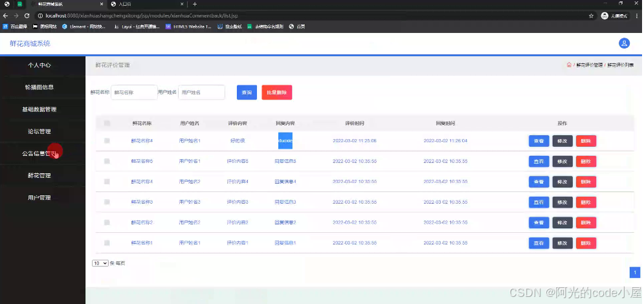This screenshot has height=304, width=644.
Task: Click the first pinned globe tab
Action: click(6, 4)
